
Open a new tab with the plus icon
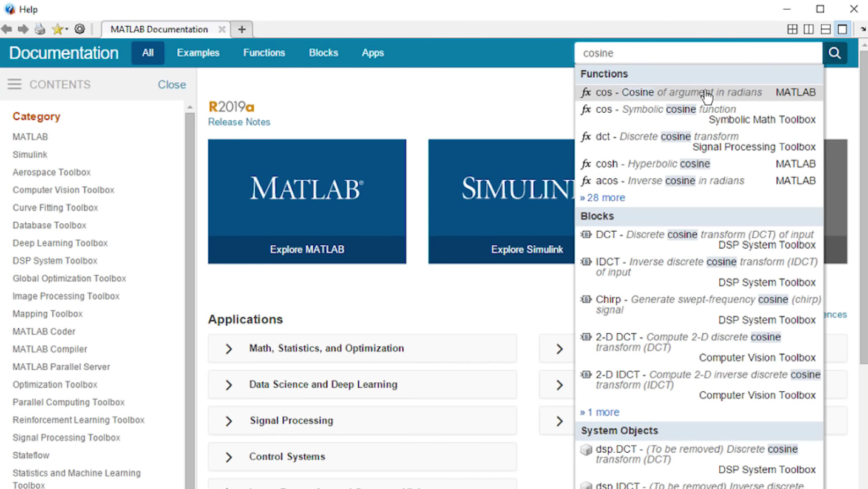(x=242, y=29)
